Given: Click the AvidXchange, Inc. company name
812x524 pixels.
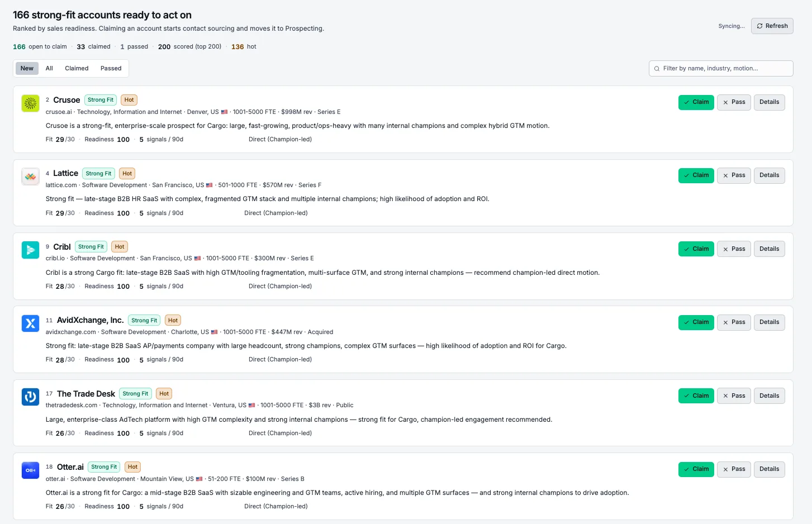Looking at the screenshot, I should tap(91, 320).
